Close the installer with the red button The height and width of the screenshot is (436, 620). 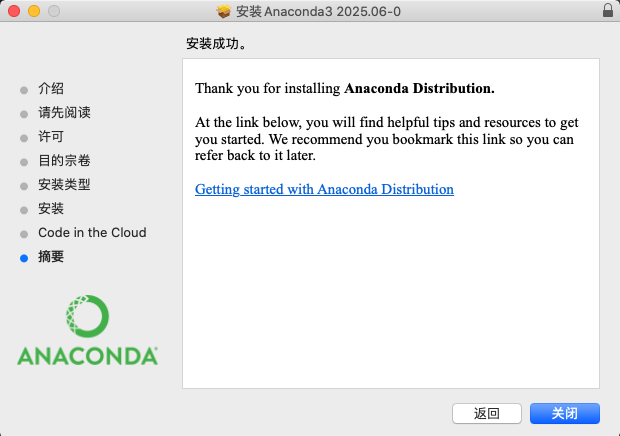[14, 11]
